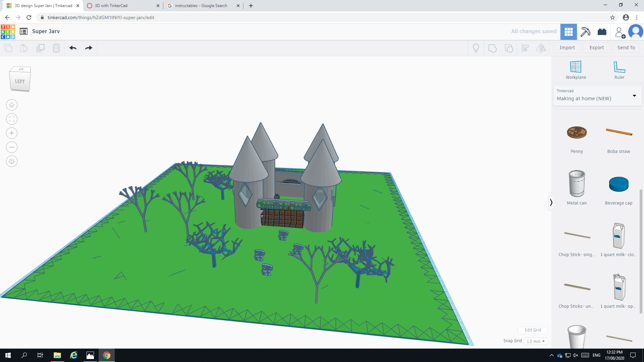
Task: Open the Making at home shapes dropdown
Action: [597, 96]
